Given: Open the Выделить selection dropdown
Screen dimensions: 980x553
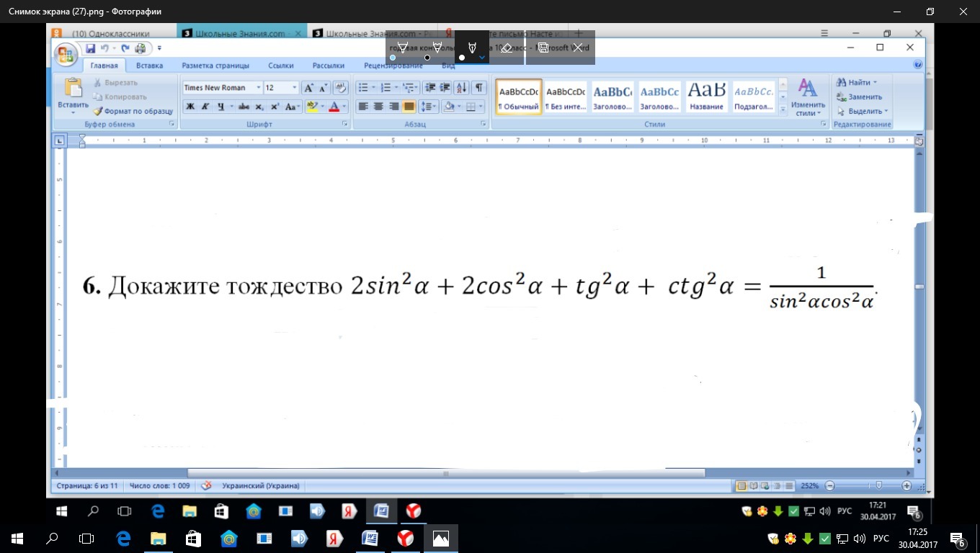Looking at the screenshot, I should click(863, 112).
